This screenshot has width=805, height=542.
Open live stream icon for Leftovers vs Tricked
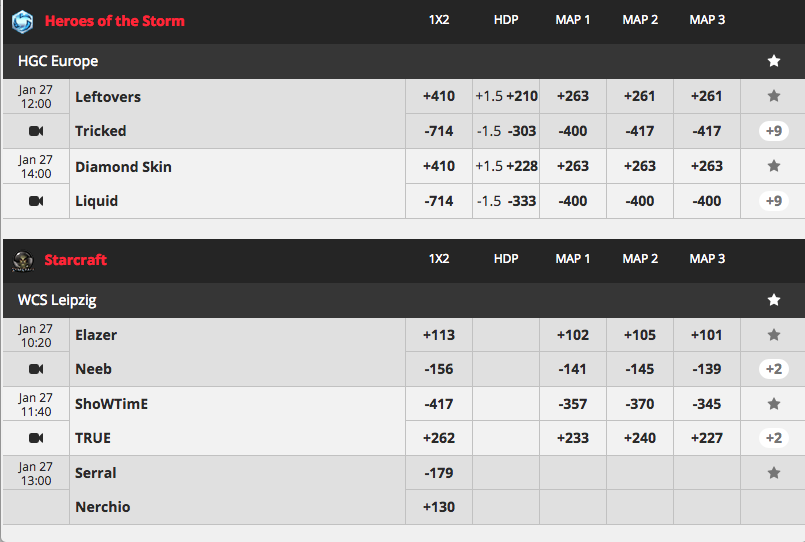coord(36,131)
